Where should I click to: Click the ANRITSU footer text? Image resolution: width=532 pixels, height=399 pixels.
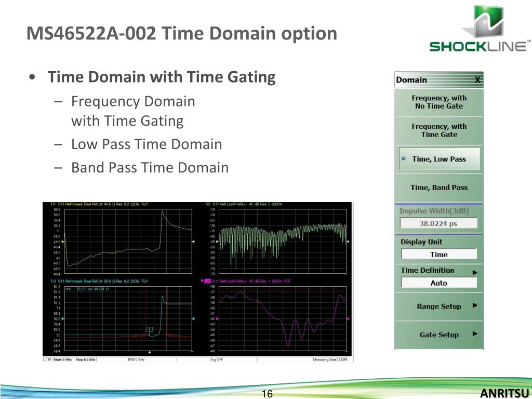(x=505, y=393)
